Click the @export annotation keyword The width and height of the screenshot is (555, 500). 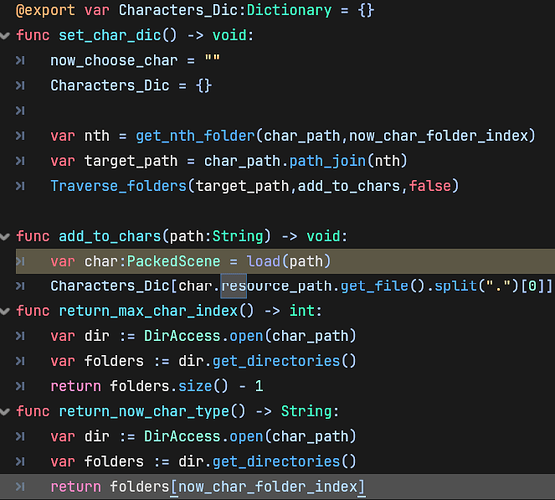(x=46, y=10)
